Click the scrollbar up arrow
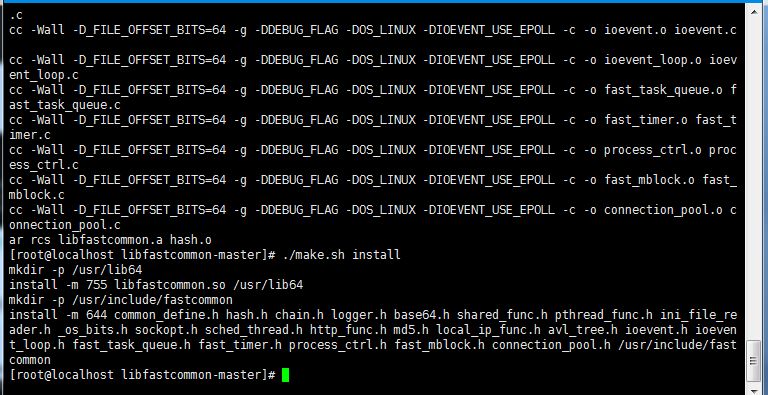Image resolution: width=768 pixels, height=395 pixels. point(754,11)
